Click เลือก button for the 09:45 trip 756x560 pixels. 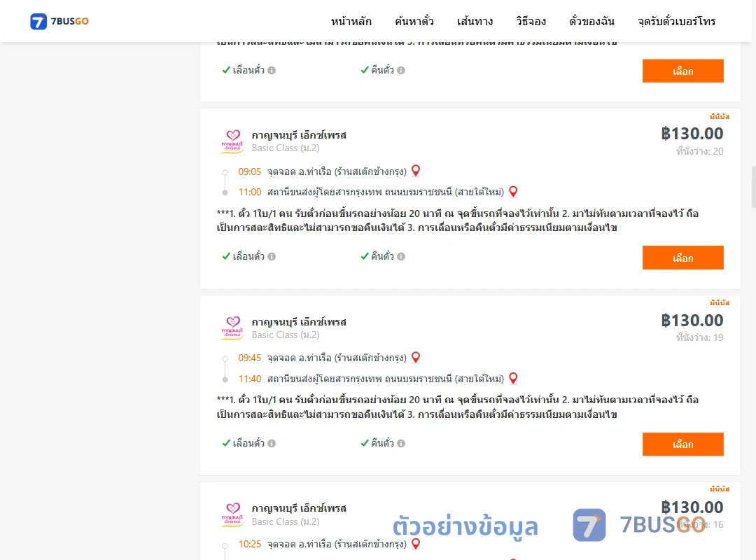coord(682,444)
